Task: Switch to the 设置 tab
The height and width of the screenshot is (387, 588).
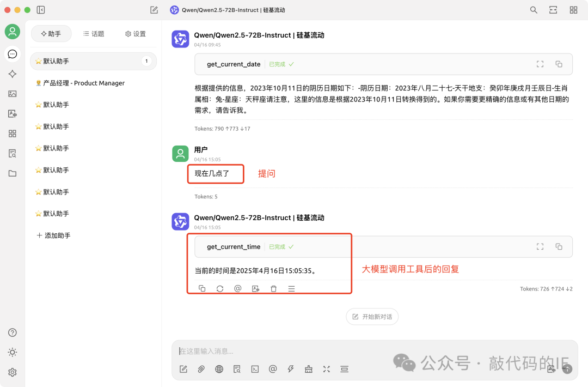Action: click(x=136, y=34)
